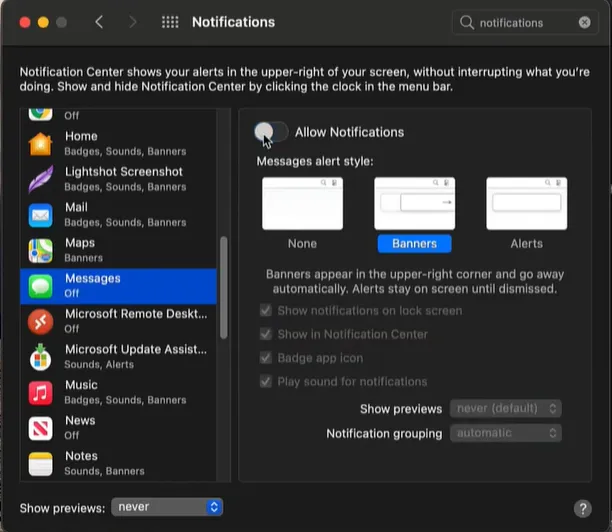Click the Microsoft Update Assistant icon
The height and width of the screenshot is (532, 612).
pyautogui.click(x=40, y=357)
